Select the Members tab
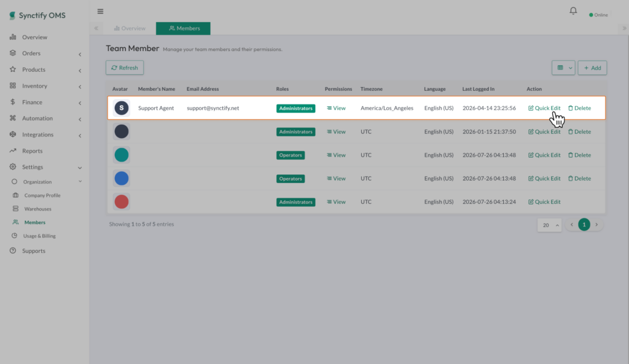Screen dimensions: 629x364 (x=183, y=28)
